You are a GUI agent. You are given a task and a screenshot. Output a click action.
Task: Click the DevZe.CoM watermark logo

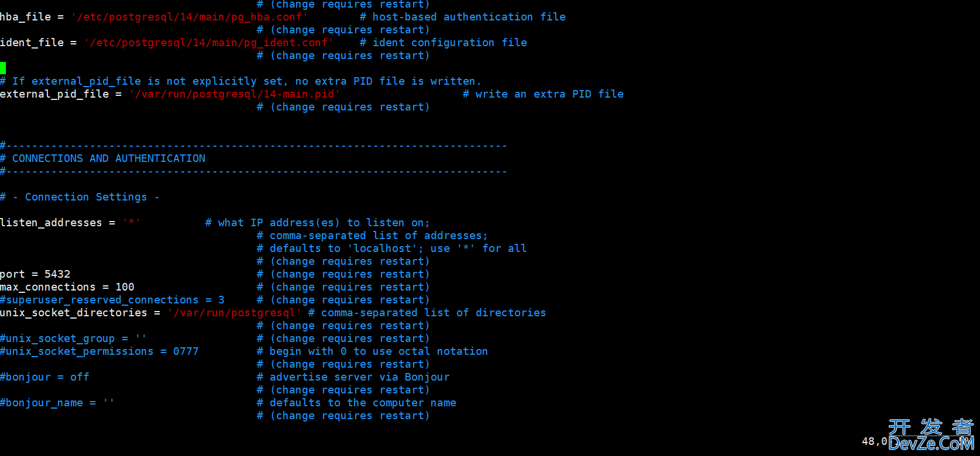[x=931, y=435]
